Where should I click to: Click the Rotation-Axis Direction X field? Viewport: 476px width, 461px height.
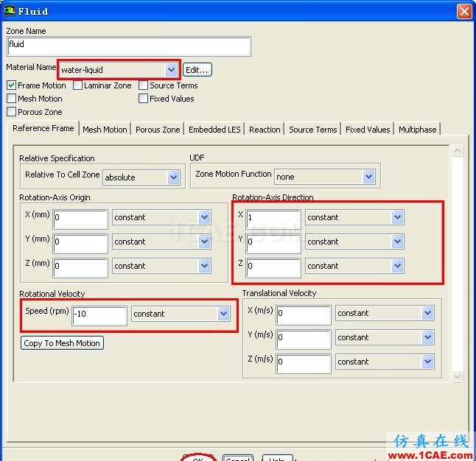point(273,219)
